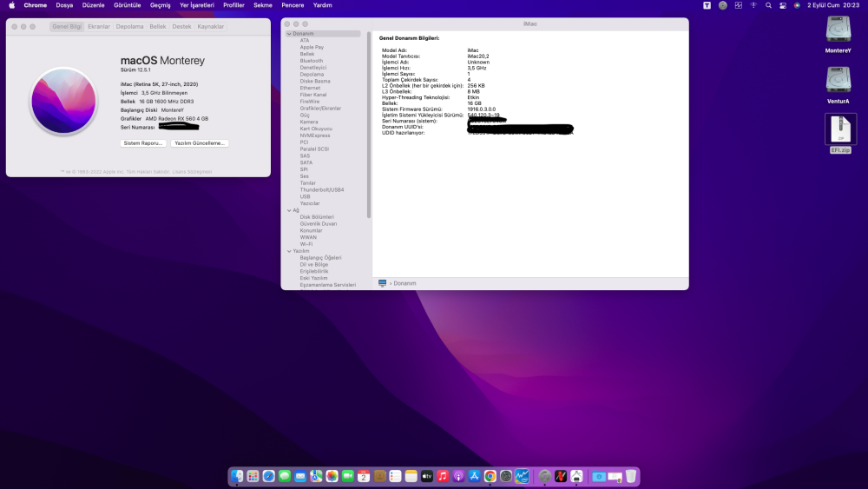
Task: Open Photos app in Dock
Action: [x=332, y=476]
